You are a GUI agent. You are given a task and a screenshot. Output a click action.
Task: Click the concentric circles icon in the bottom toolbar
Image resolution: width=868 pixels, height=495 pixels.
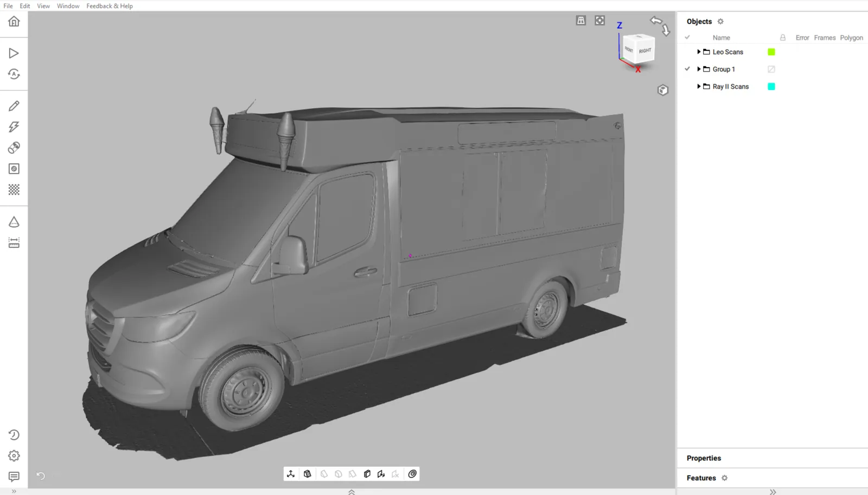[x=412, y=474]
